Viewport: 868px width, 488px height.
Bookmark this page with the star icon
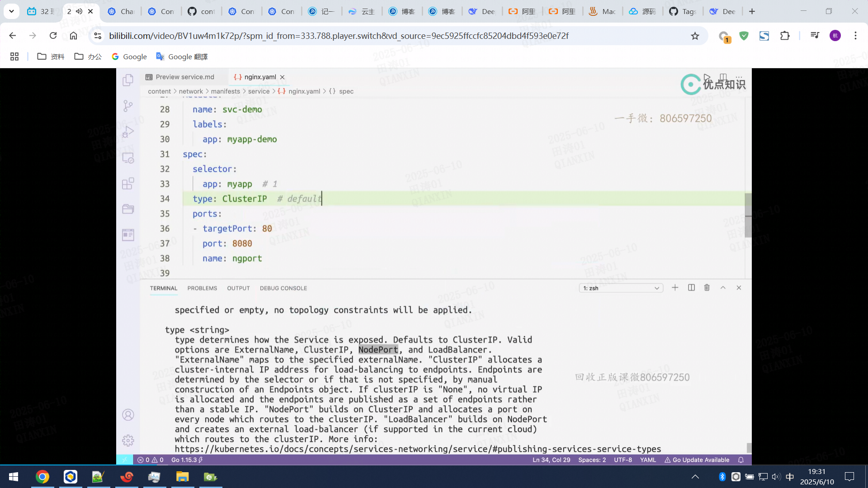695,36
